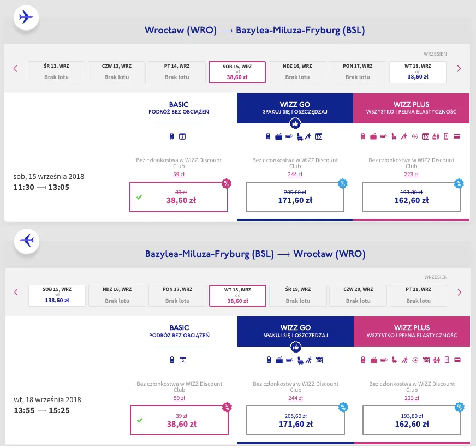
Task: Click the outbound WIZZ PLUS header
Action: click(x=411, y=108)
